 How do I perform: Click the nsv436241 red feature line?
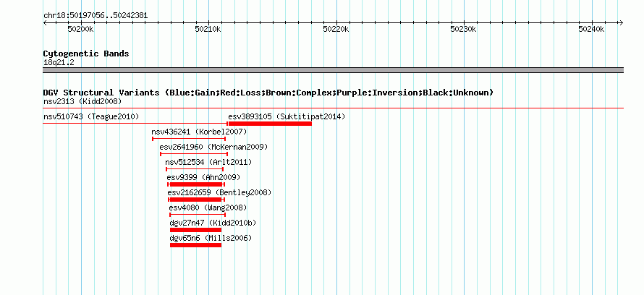coord(189,139)
